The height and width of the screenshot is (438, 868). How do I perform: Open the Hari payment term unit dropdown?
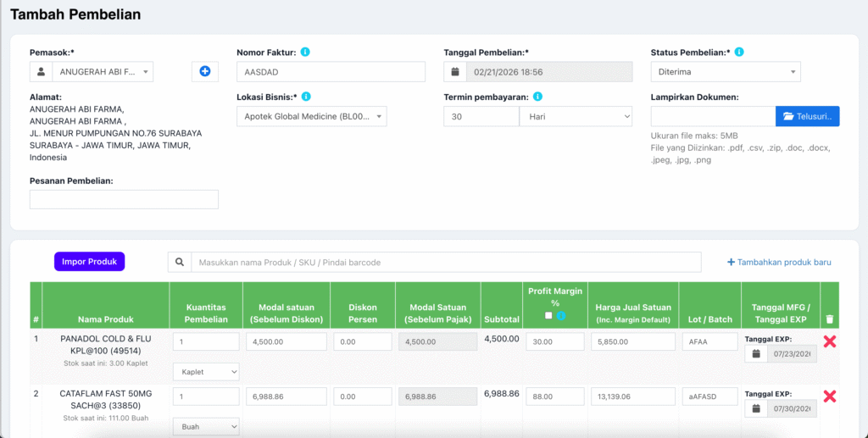click(x=576, y=116)
